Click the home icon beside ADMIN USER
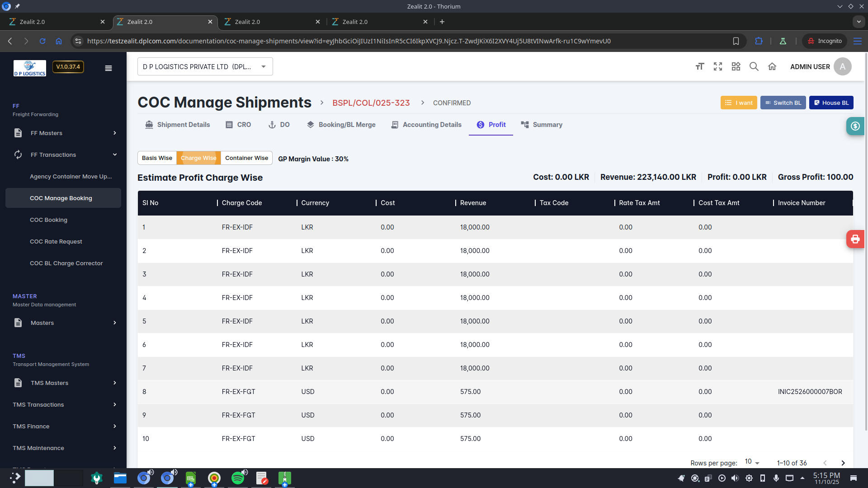868x488 pixels. tap(772, 66)
